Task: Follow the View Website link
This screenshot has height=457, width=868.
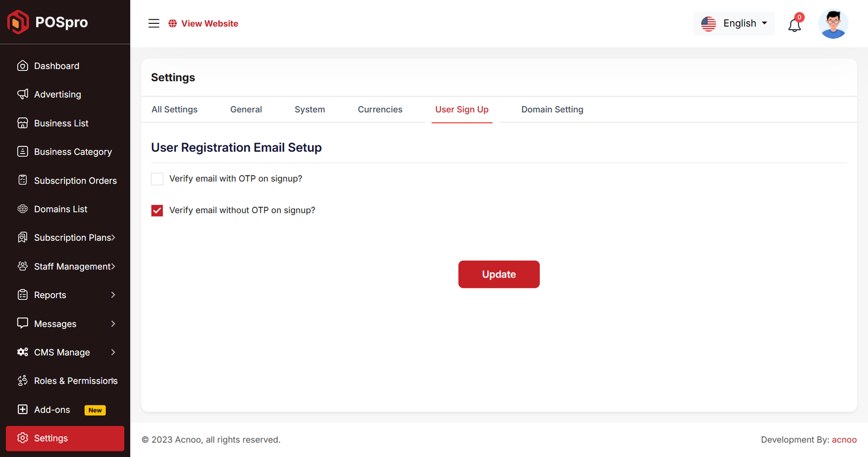Action: click(x=209, y=23)
